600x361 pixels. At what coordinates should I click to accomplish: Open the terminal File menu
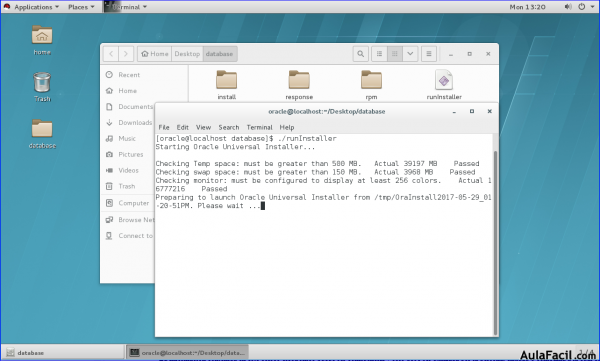pyautogui.click(x=164, y=127)
